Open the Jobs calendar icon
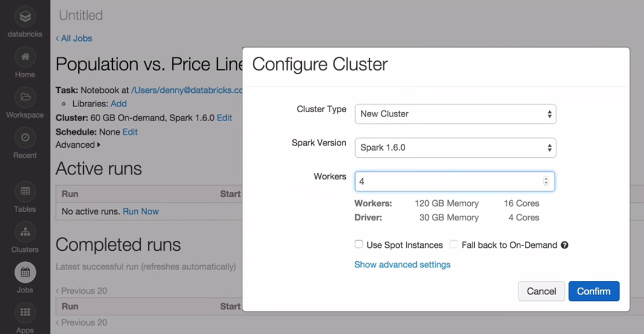Viewport: 644px width, 334px height. tap(25, 272)
